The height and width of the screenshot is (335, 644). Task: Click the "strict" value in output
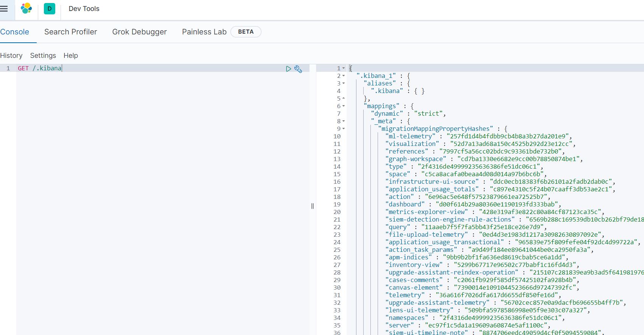pos(428,113)
